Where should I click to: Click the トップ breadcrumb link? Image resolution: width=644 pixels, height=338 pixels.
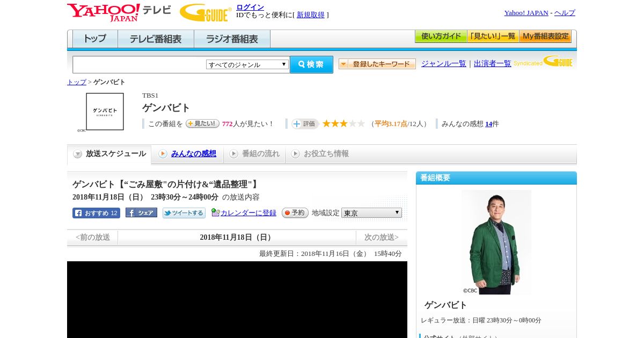[77, 82]
